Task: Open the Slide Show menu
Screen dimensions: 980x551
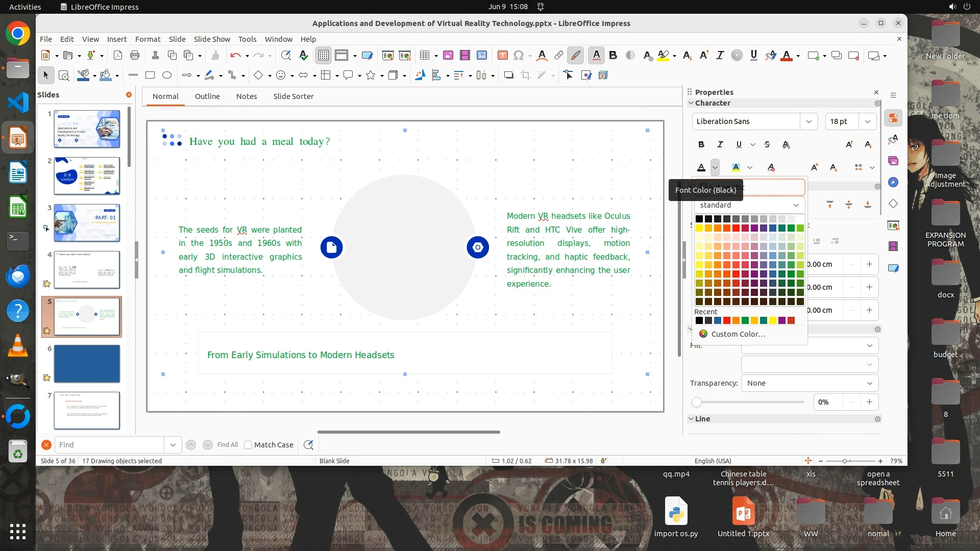Action: pyautogui.click(x=212, y=39)
